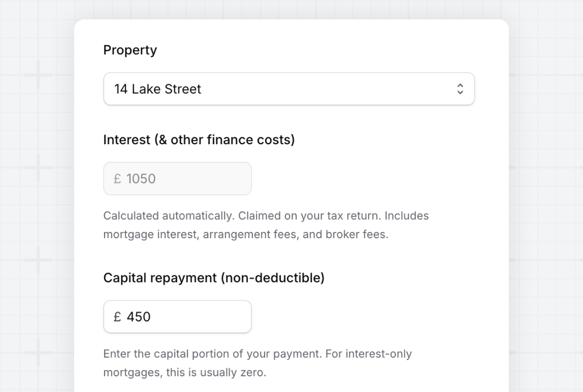Viewport: 583px width, 392px height.
Task: Click the up-down chevron icon in Property selector
Action: click(460, 89)
